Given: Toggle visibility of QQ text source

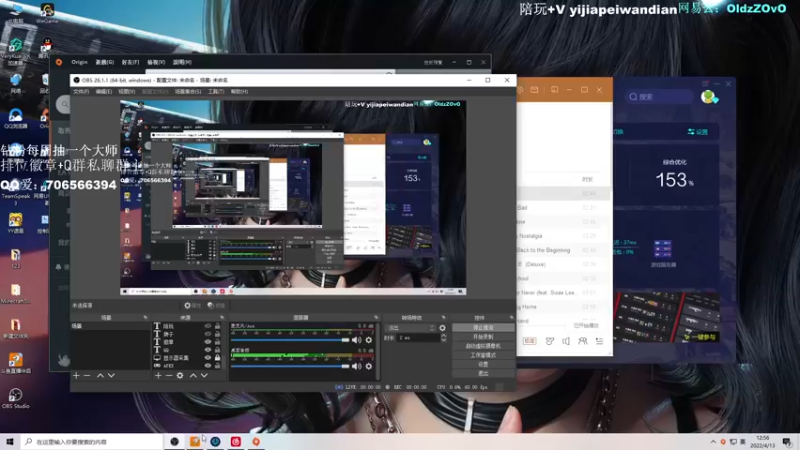Looking at the screenshot, I should coord(208,350).
